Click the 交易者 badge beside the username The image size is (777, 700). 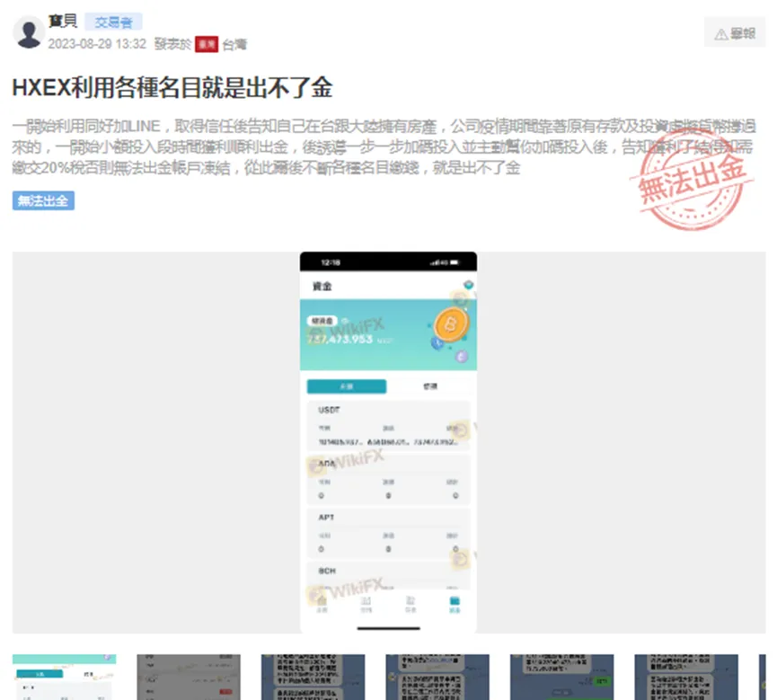tap(113, 22)
